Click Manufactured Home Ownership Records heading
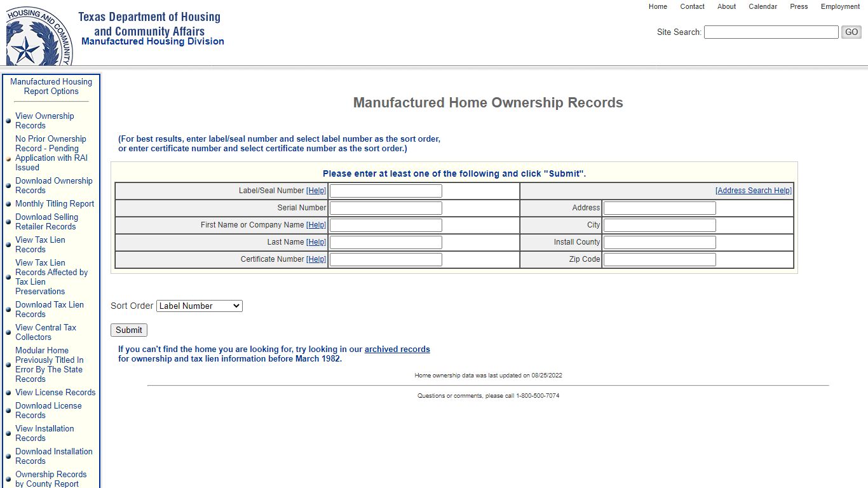868x488 pixels. pos(488,103)
